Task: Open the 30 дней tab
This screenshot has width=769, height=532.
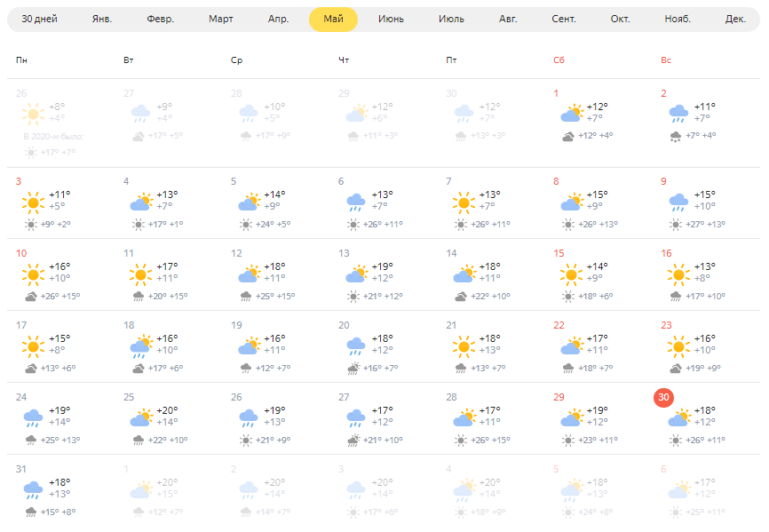Action: tap(39, 20)
